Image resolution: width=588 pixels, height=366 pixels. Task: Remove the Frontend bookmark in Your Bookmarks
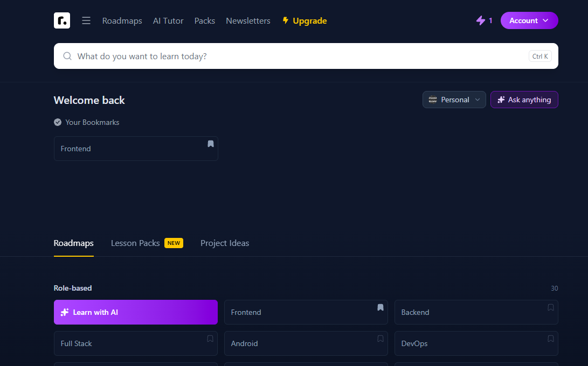point(211,144)
